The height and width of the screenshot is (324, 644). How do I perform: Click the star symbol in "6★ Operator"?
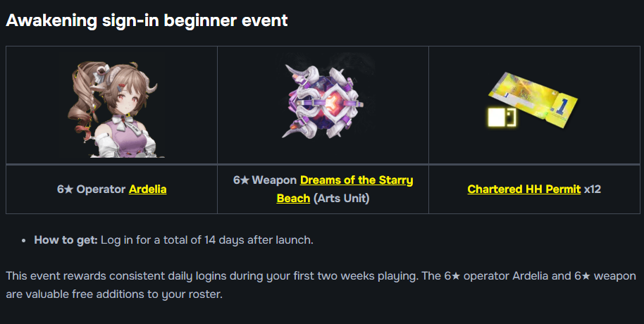pos(68,189)
